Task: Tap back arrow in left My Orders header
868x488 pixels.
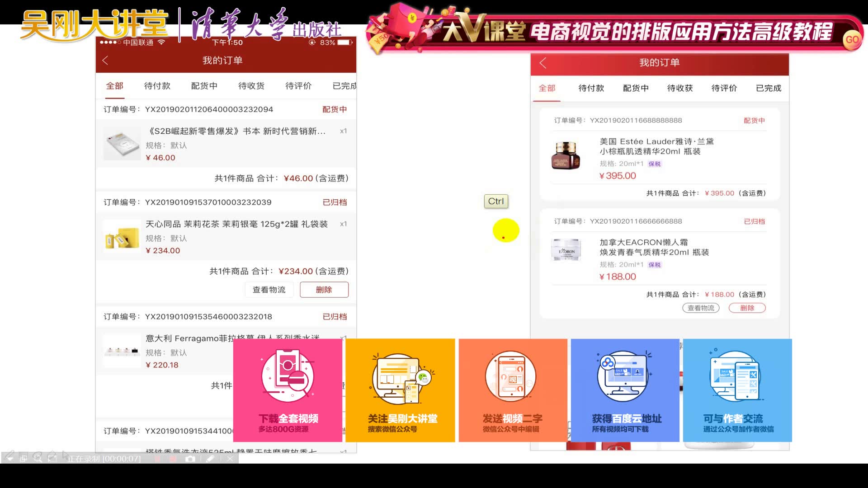Action: point(105,61)
